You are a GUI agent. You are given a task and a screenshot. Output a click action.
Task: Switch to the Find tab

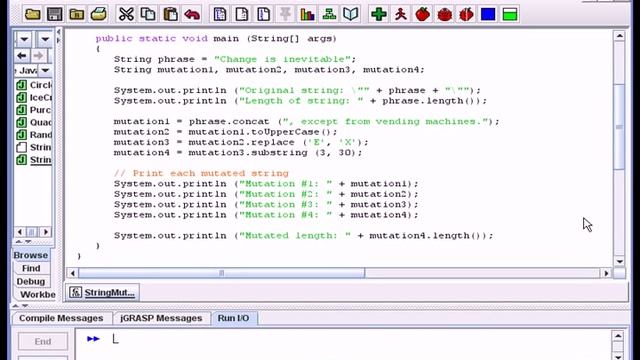(31, 268)
